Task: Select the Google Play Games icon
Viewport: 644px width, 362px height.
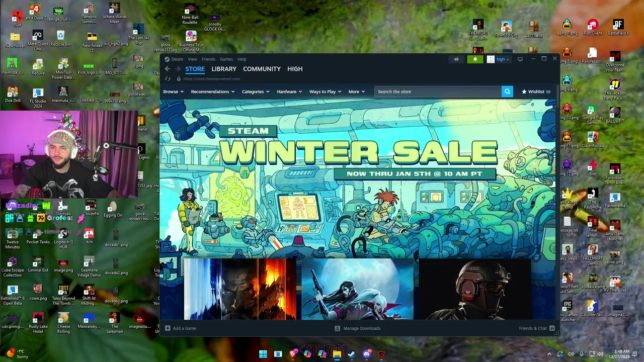Action: coord(593,115)
